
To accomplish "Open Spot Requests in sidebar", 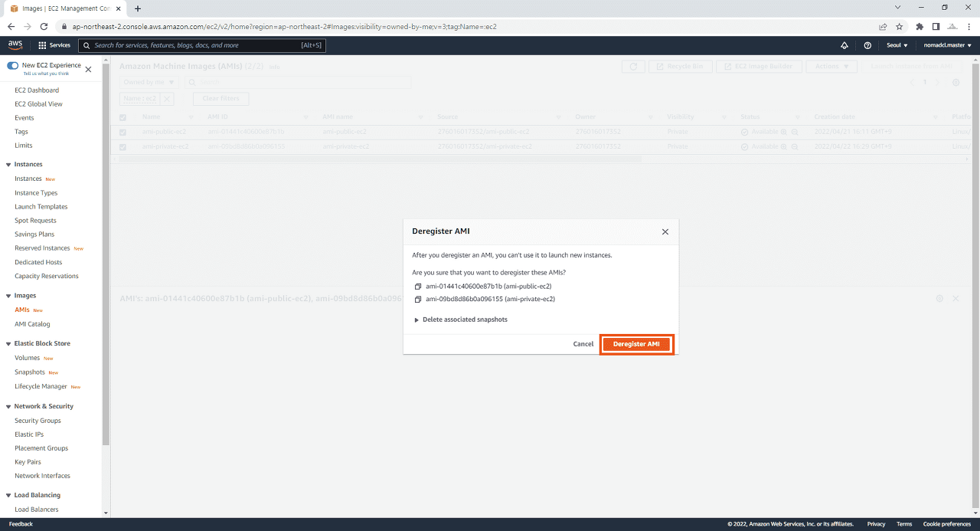I will (35, 221).
